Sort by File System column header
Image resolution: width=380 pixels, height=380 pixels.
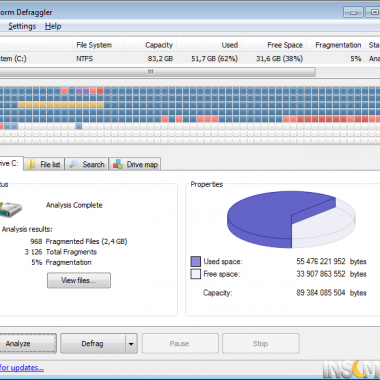coord(98,45)
